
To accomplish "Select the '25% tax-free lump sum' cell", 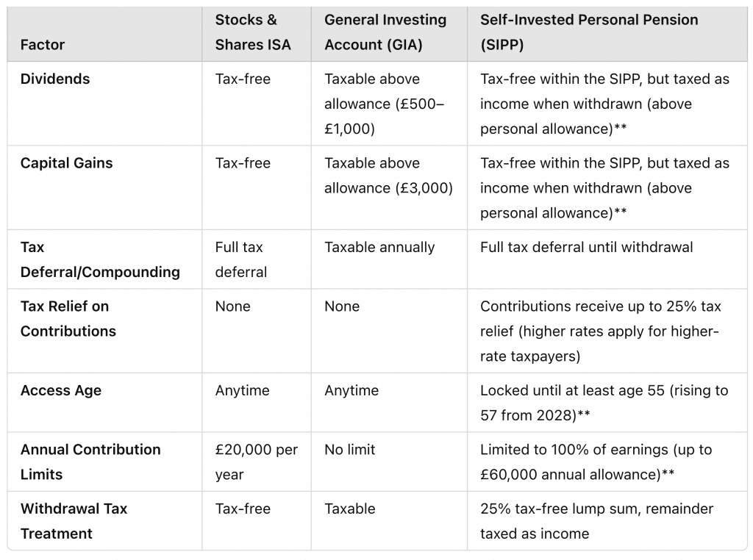I will pos(596,521).
